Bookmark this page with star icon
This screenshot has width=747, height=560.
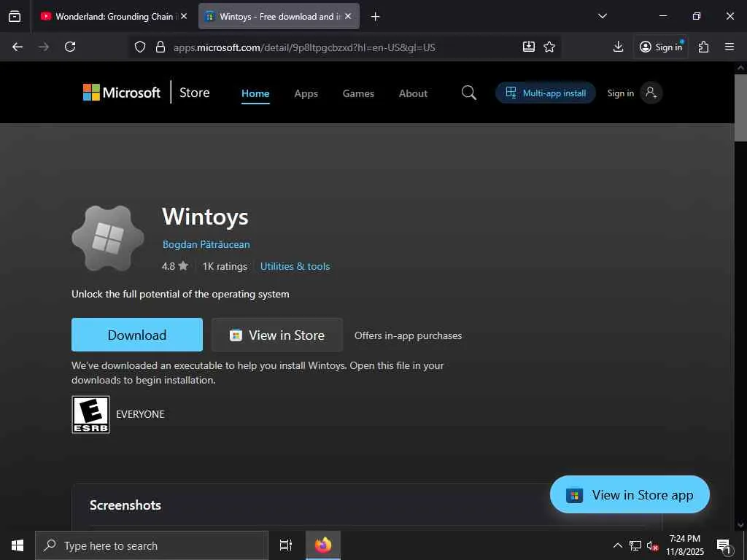pyautogui.click(x=549, y=47)
